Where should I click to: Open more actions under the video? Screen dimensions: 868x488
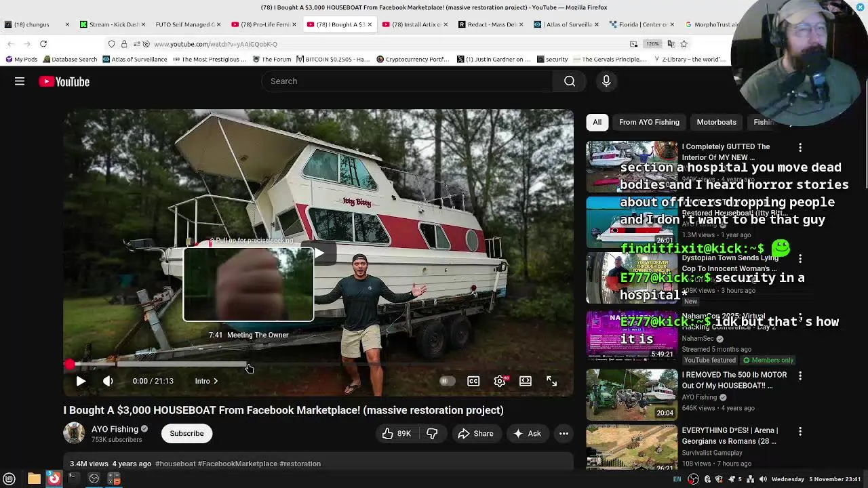[564, 434]
